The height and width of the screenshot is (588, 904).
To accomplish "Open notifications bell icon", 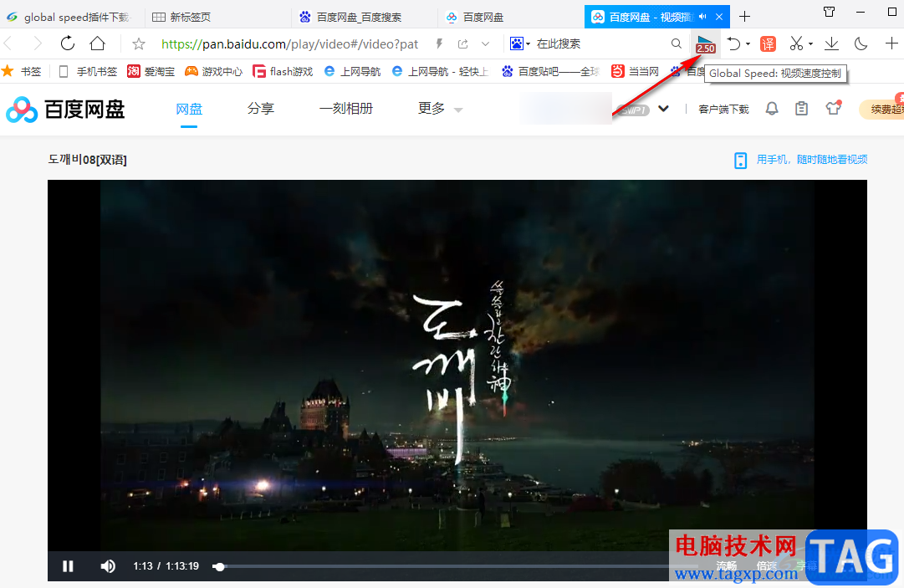I will [x=771, y=109].
